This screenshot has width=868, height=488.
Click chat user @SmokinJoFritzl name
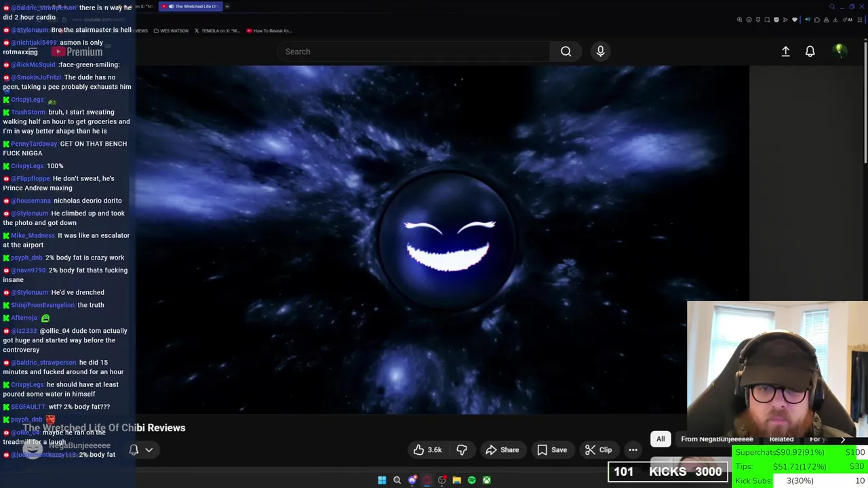tap(35, 77)
